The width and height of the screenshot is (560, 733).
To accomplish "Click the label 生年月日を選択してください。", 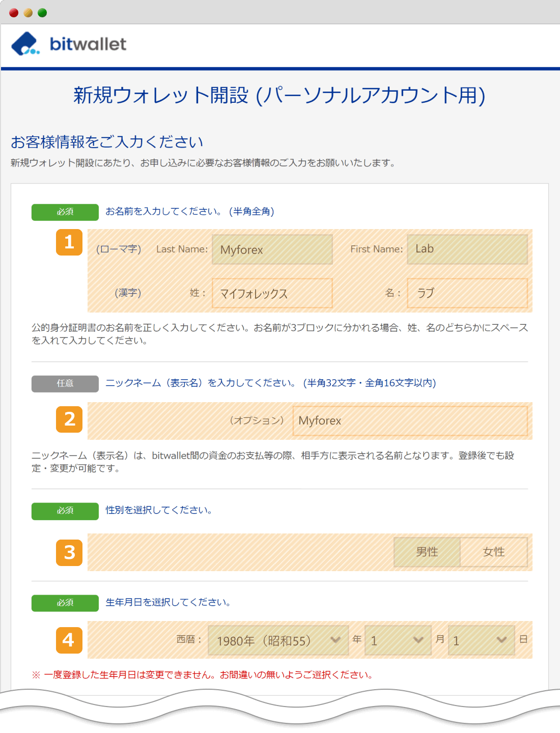I will tap(169, 603).
